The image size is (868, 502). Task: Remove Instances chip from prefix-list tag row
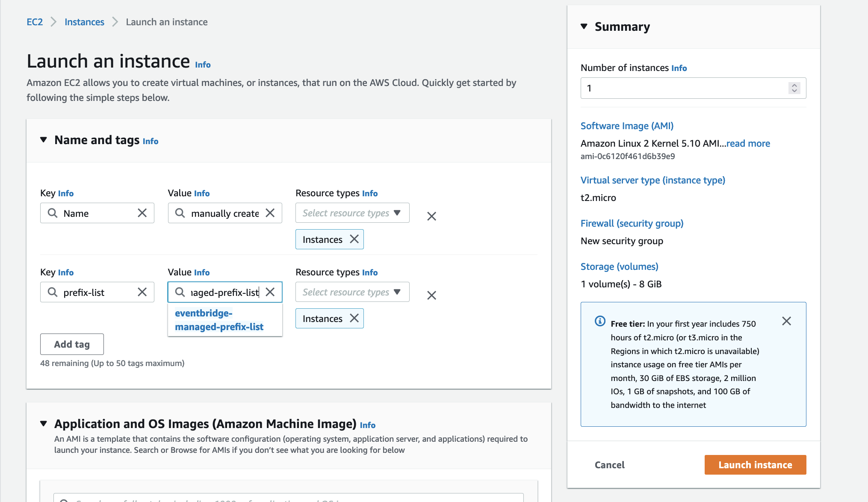pyautogui.click(x=354, y=318)
